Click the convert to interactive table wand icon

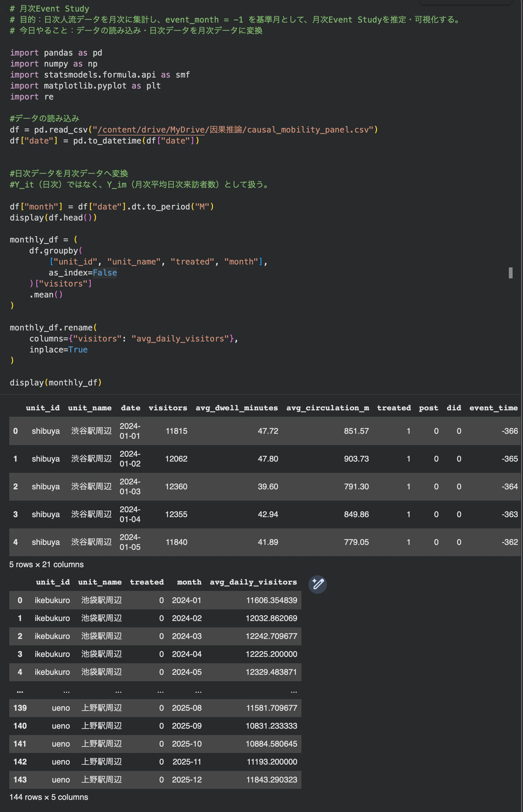pos(317,584)
